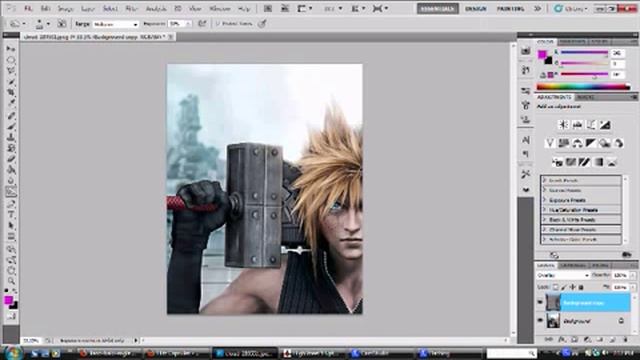Image resolution: width=640 pixels, height=360 pixels.
Task: Select the Lasso tool in the toolbox
Action: 11,71
